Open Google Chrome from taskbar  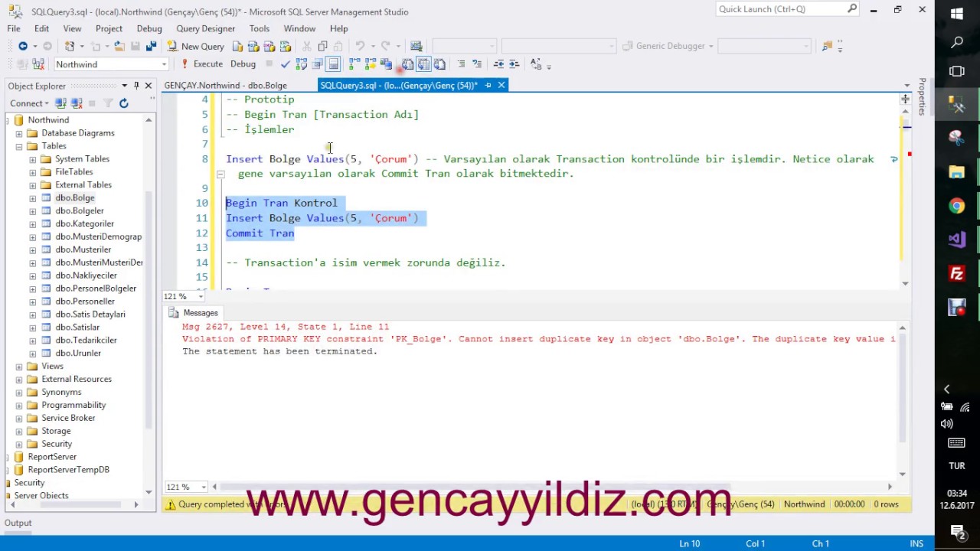coord(957,205)
